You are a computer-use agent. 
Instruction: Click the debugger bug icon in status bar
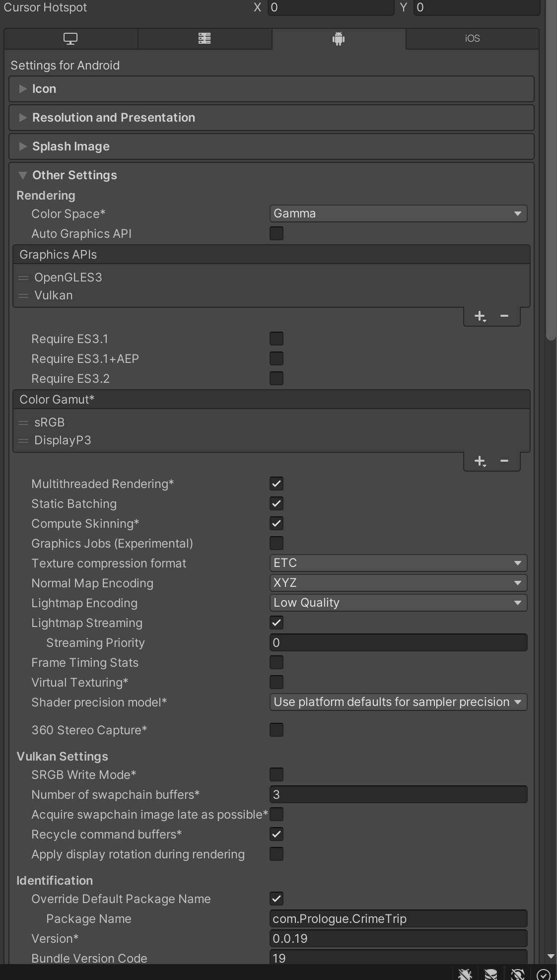465,974
